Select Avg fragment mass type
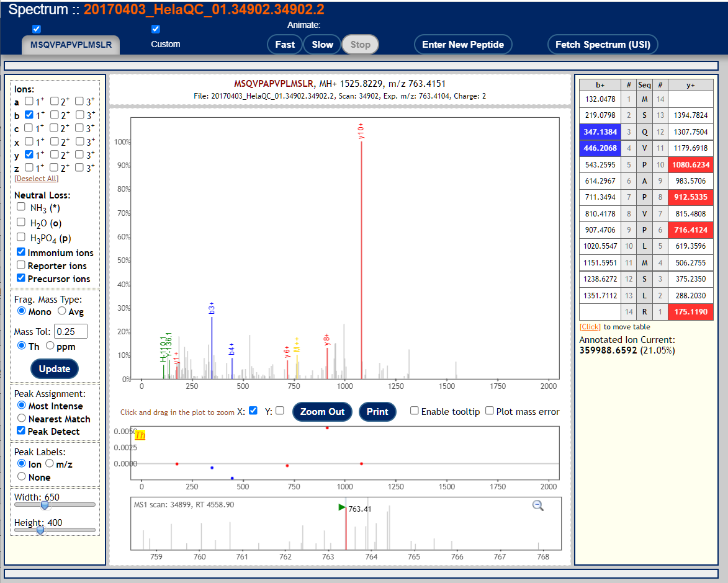The image size is (728, 583). pos(61,311)
